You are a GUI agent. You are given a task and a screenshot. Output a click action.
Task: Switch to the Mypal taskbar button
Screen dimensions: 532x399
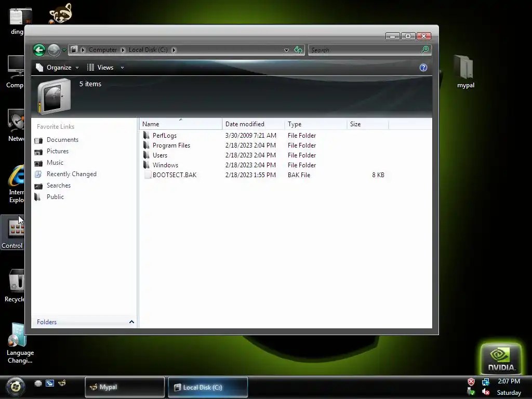pos(125,387)
